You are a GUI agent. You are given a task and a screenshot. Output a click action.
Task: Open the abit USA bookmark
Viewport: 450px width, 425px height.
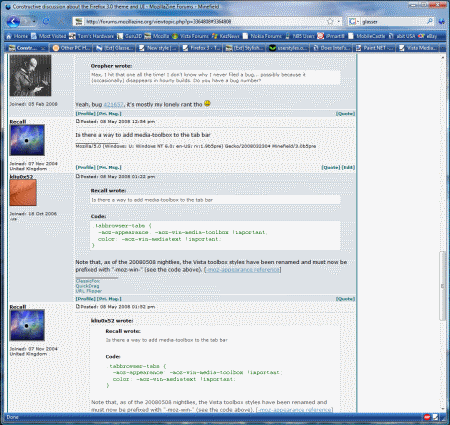[402, 36]
